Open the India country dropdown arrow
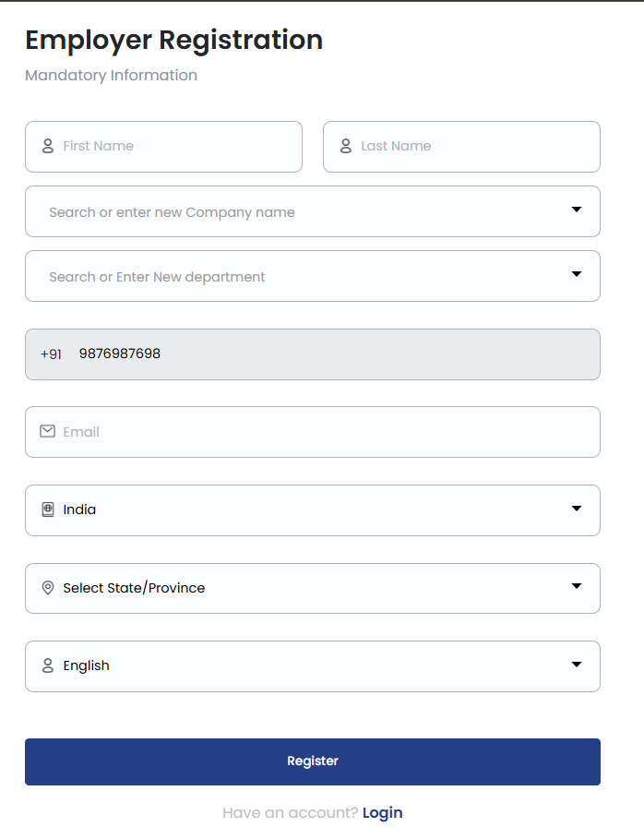The width and height of the screenshot is (644, 839). [x=577, y=509]
